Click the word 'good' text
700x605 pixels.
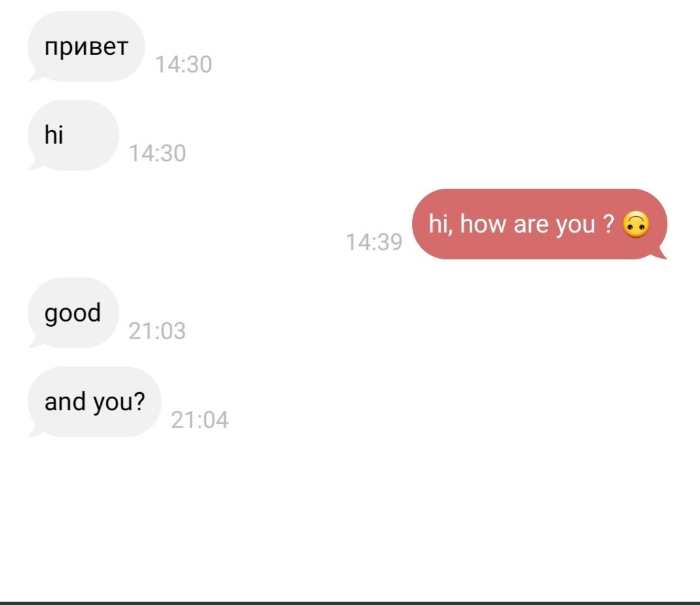(72, 313)
